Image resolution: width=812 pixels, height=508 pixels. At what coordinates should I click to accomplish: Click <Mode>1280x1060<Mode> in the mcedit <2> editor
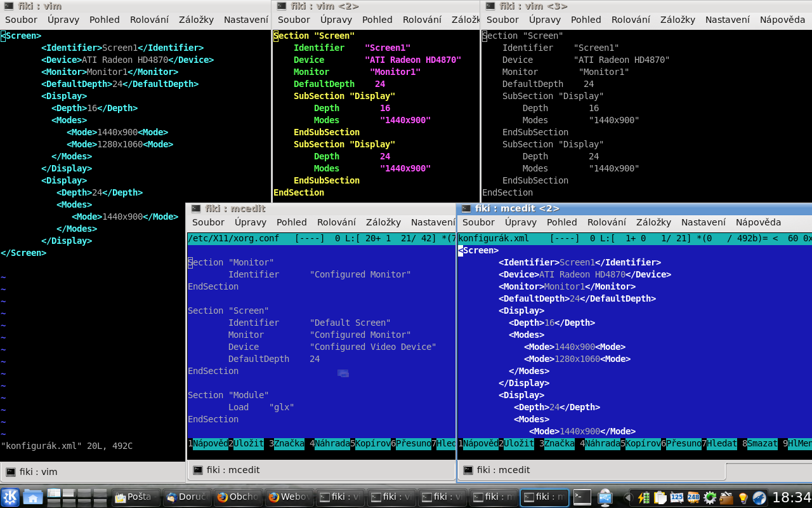pyautogui.click(x=577, y=359)
